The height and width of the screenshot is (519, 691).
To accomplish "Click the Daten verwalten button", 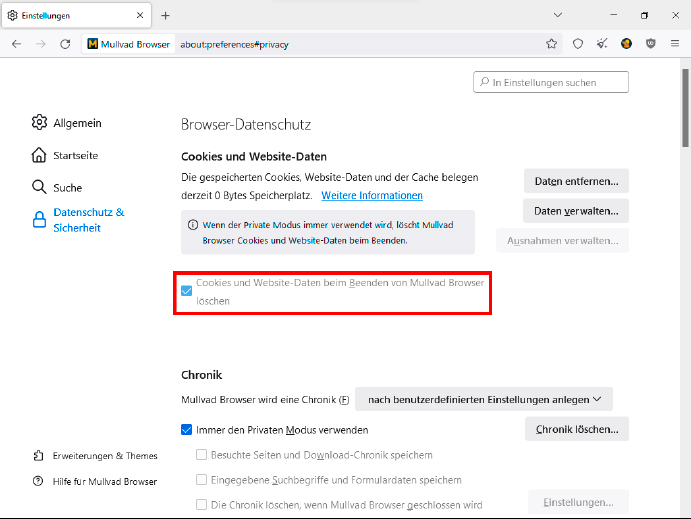I will [576, 211].
